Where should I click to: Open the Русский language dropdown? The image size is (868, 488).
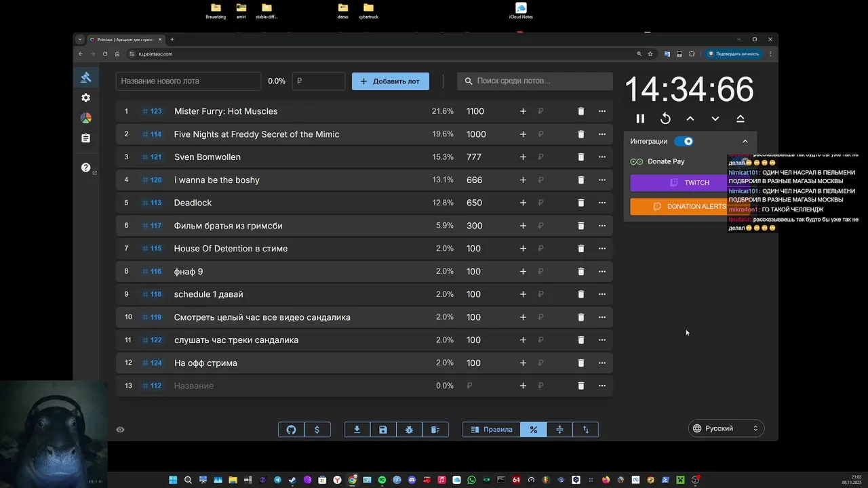coord(725,428)
